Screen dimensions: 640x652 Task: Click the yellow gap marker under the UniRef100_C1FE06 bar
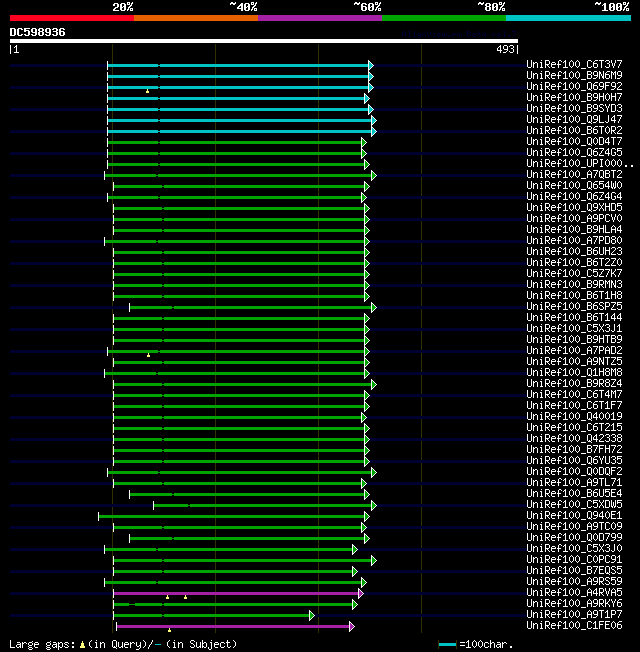click(x=169, y=630)
